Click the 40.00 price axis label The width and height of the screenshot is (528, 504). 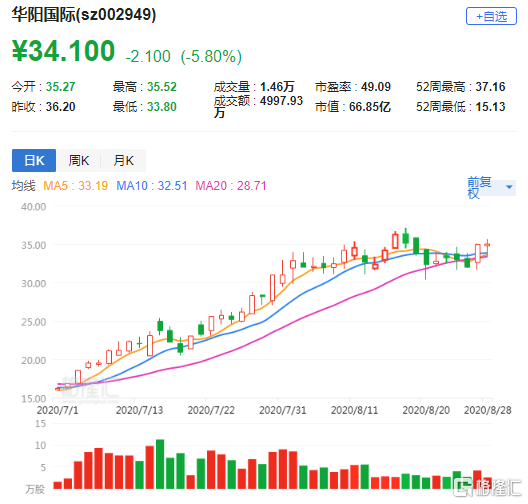33,207
